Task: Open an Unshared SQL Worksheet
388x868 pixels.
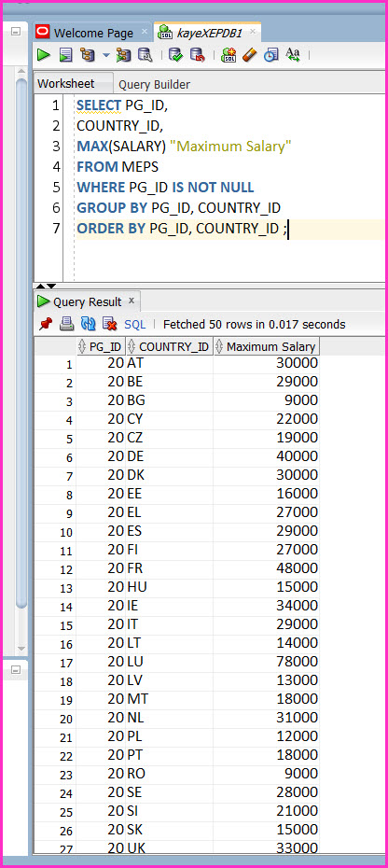Action: tap(229, 54)
